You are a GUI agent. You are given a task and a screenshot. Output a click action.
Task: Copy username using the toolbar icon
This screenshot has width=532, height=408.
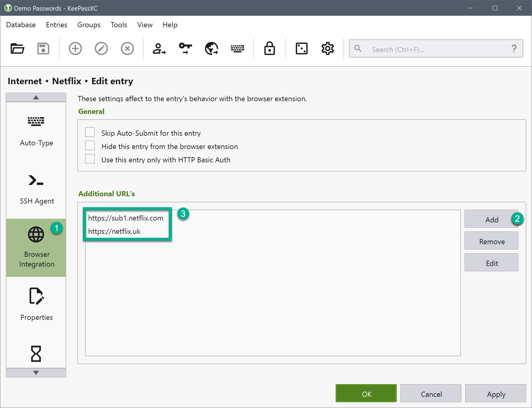coord(159,48)
